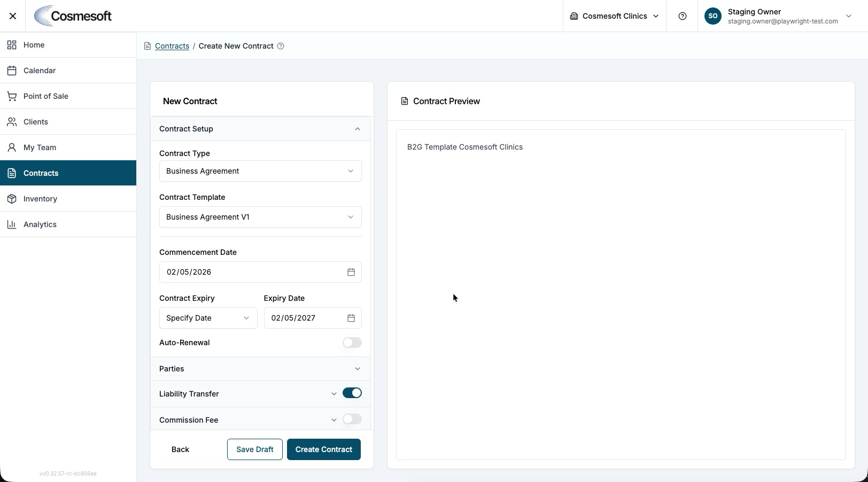Viewport: 868px width, 482px height.
Task: Click the info icon beside Create New Contract
Action: (x=281, y=46)
